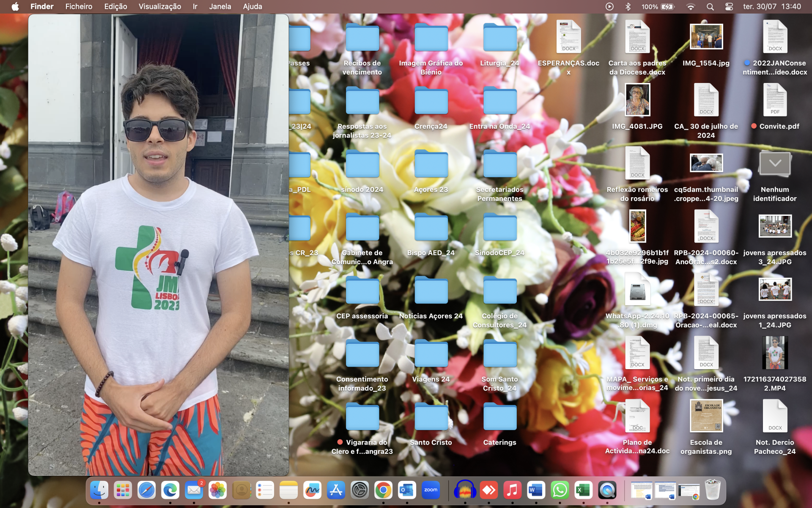Open Mail with the unread badge
Image resolution: width=812 pixels, height=508 pixels.
click(194, 490)
